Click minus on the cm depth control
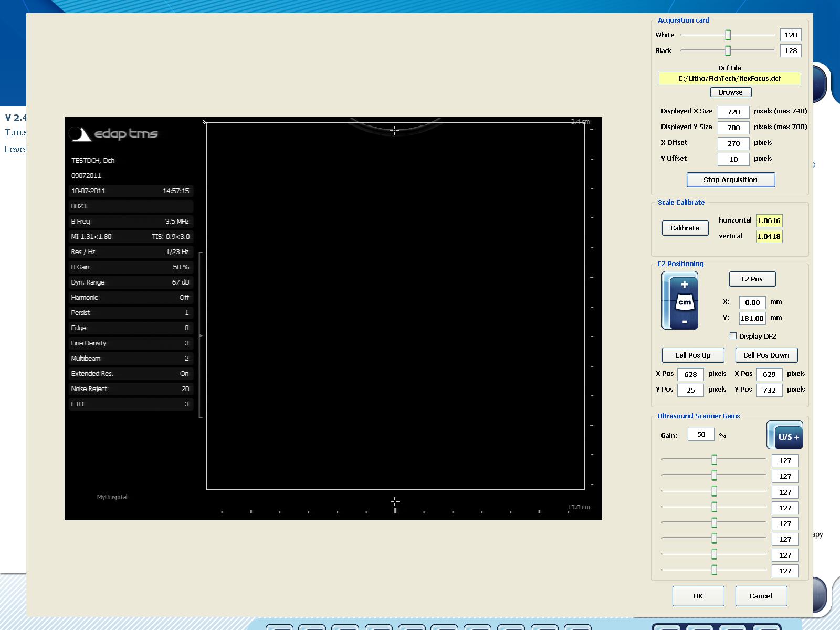 [x=684, y=321]
